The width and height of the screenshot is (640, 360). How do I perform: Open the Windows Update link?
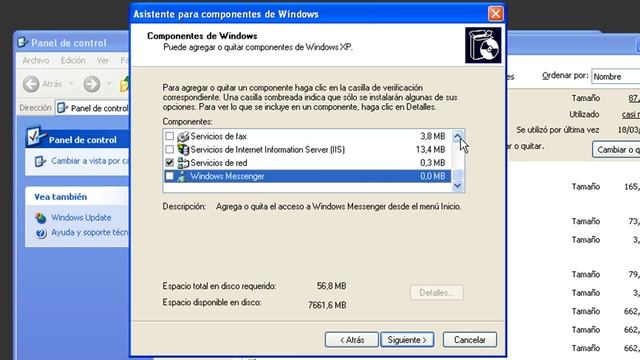pyautogui.click(x=81, y=218)
